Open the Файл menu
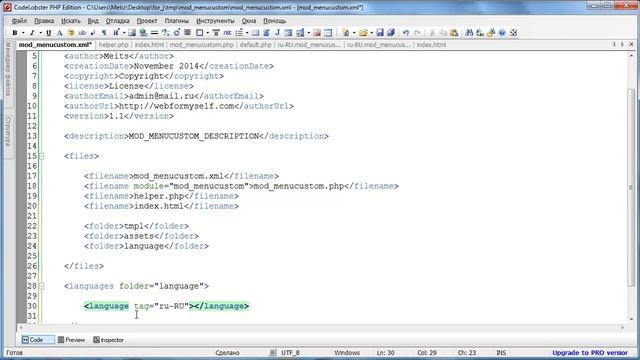This screenshot has width=640, height=360. coord(19,21)
